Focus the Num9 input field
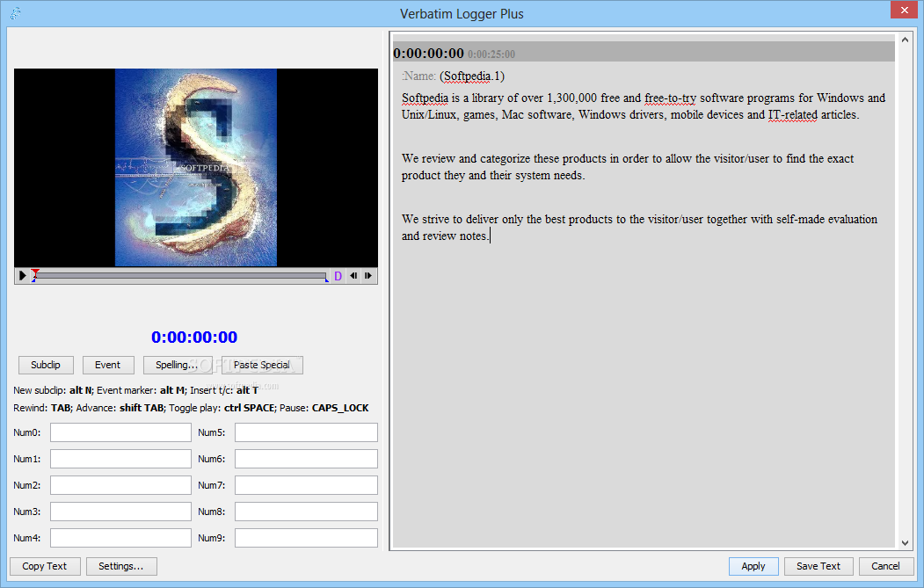924x588 pixels. 306,538
